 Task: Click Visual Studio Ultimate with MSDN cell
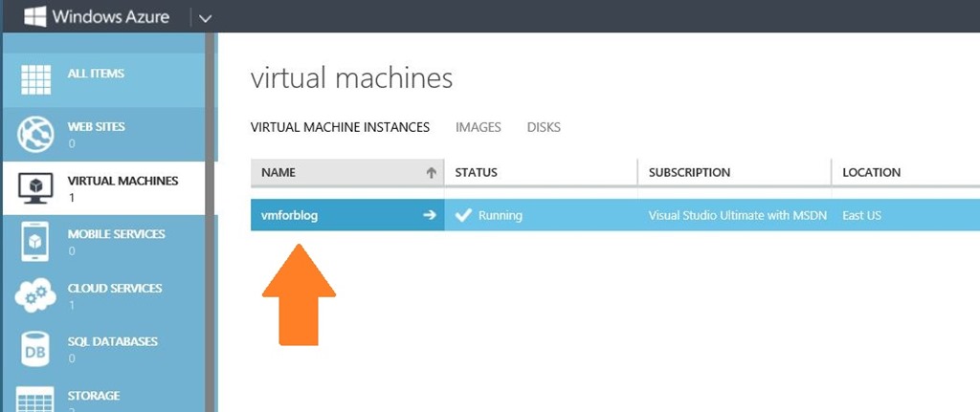click(x=738, y=215)
